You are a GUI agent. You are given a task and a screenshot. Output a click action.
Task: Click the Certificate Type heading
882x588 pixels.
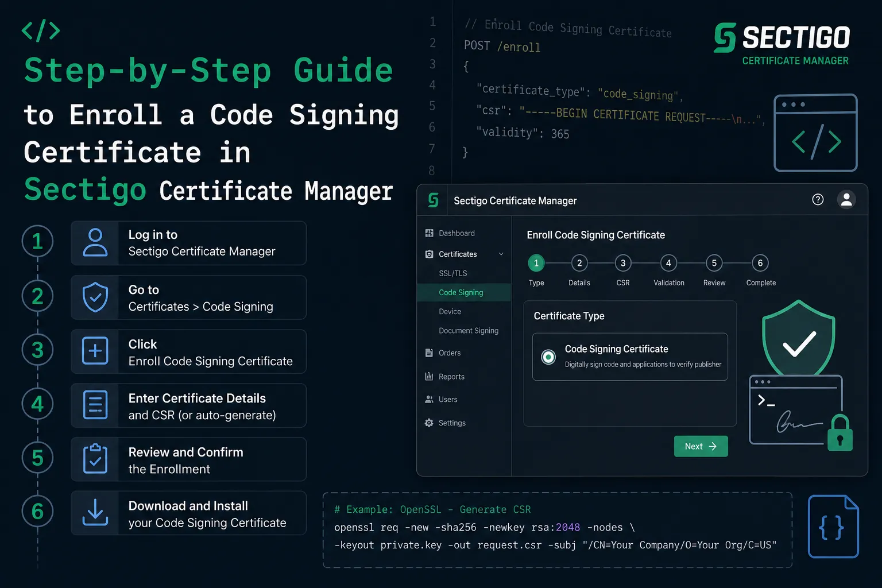pos(569,316)
